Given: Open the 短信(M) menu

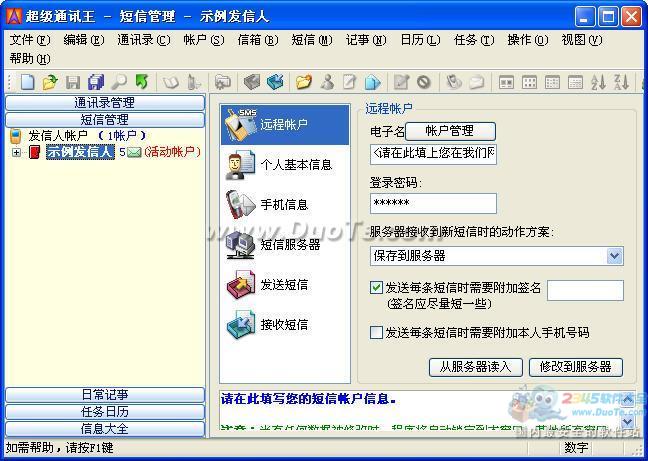Looking at the screenshot, I should coord(312,40).
